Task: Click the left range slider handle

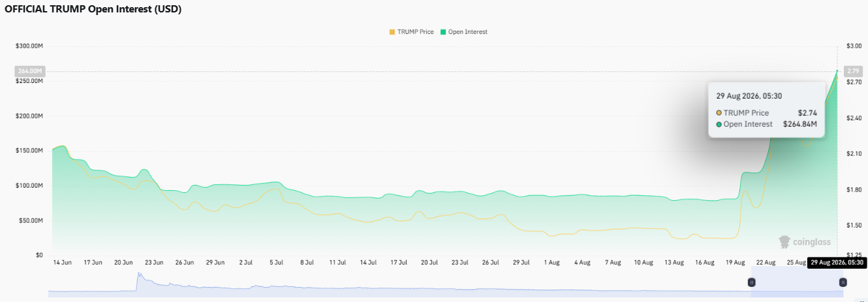Action: click(751, 282)
